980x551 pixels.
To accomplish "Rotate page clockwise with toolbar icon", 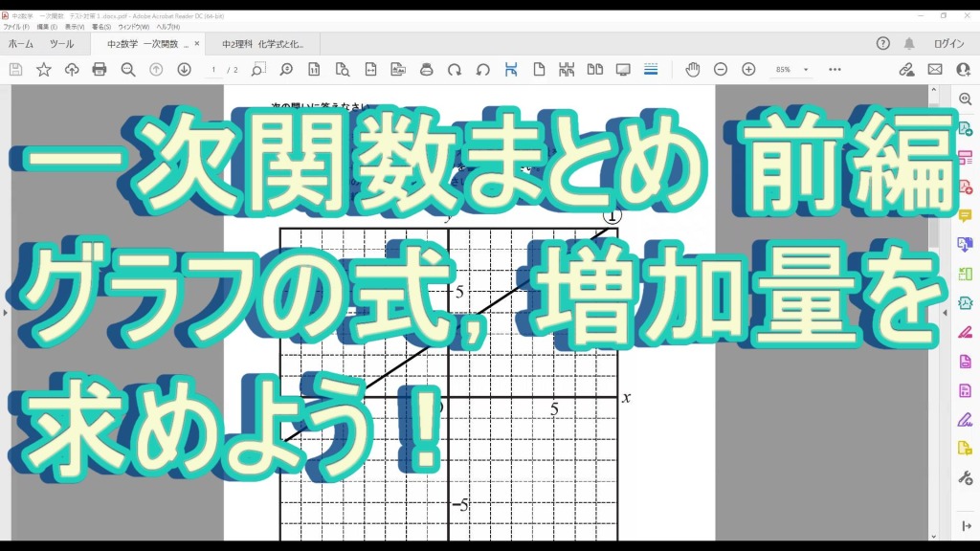I will click(455, 70).
